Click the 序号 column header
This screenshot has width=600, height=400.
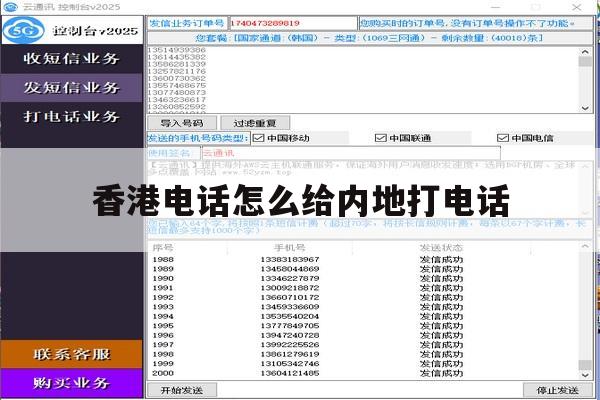163,248
